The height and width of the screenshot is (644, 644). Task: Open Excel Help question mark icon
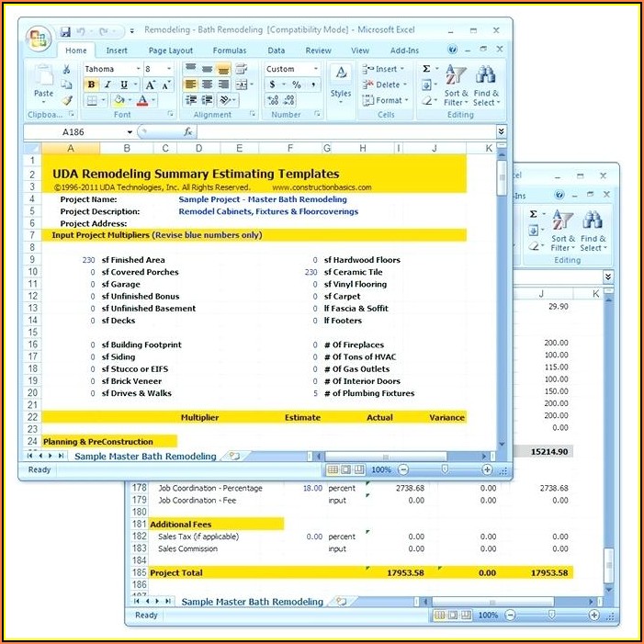(452, 50)
